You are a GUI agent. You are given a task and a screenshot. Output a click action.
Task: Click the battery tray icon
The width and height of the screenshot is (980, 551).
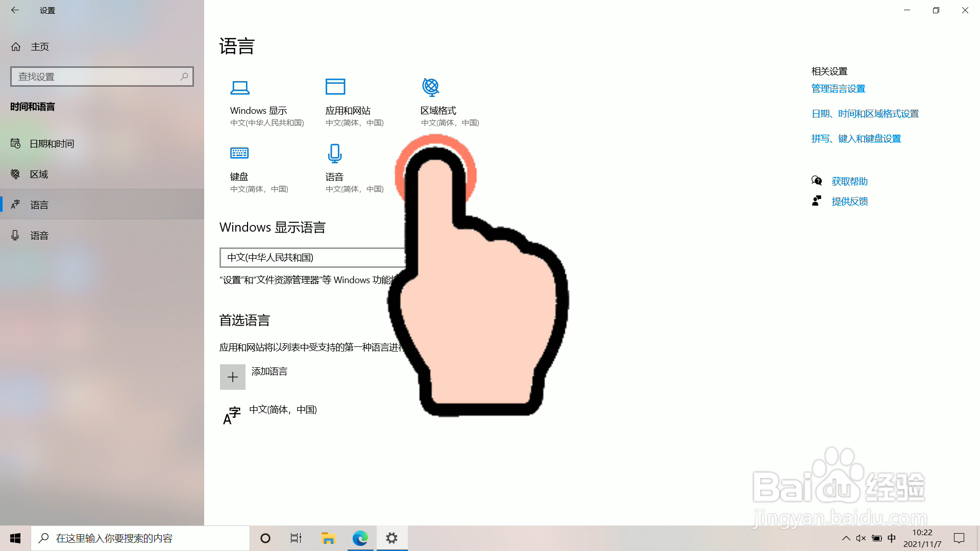[x=877, y=538]
